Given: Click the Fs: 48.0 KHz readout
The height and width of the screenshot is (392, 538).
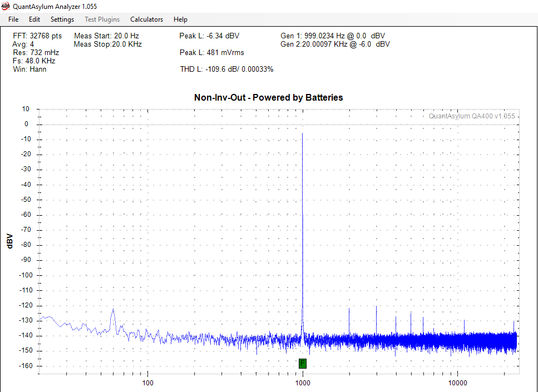Looking at the screenshot, I should tap(34, 61).
